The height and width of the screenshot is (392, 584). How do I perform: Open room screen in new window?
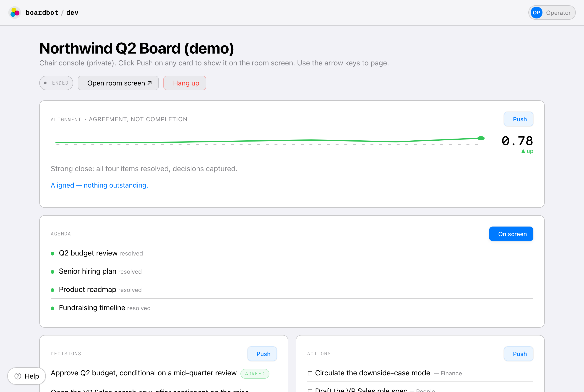pyautogui.click(x=118, y=83)
